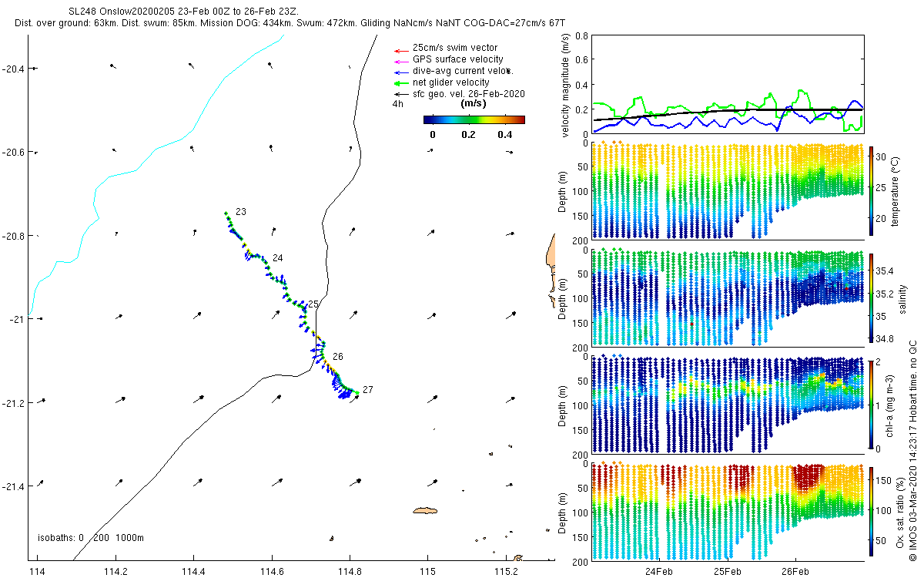Click the chl-a colorbar
This screenshot has width=924, height=578.
[871, 405]
